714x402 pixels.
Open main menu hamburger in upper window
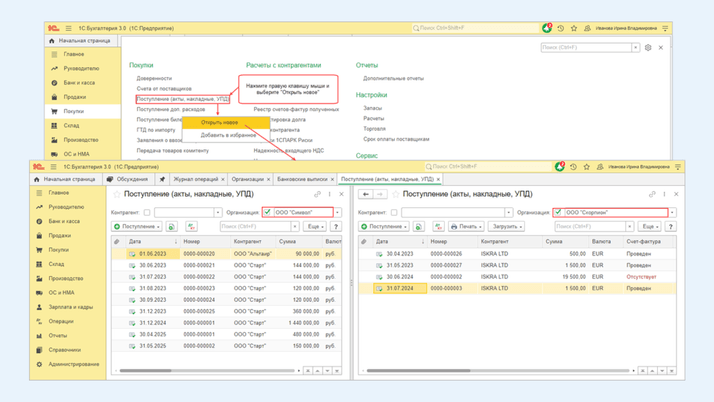[68, 28]
